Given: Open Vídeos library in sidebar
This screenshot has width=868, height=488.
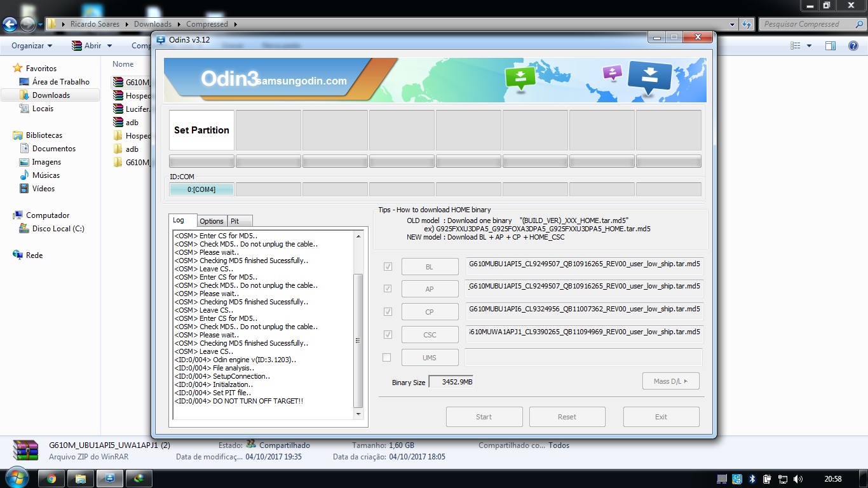Looking at the screenshot, I should [37, 188].
